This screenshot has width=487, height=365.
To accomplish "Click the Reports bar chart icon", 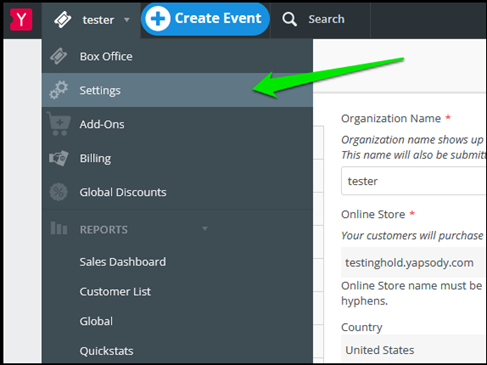I will (59, 228).
